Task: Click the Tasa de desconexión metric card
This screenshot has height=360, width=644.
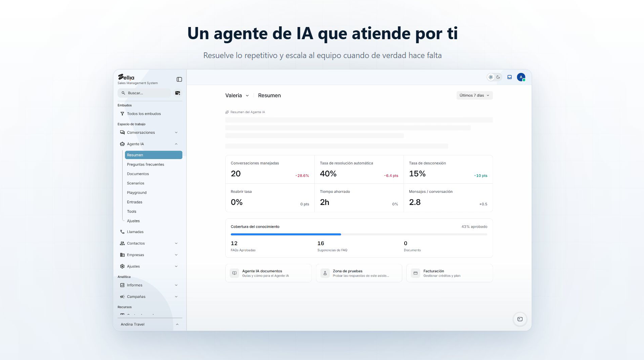Action: pos(448,170)
